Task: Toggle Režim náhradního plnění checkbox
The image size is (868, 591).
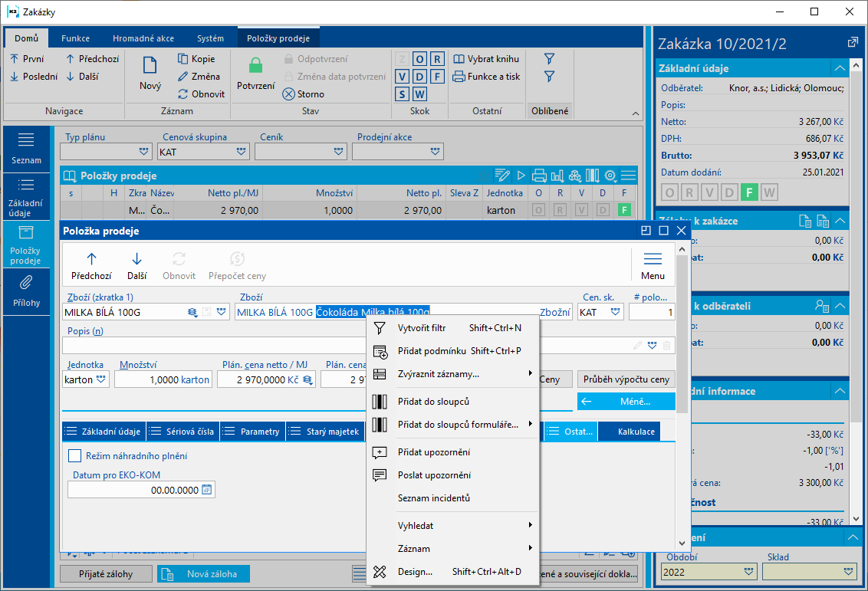Action: (x=74, y=456)
